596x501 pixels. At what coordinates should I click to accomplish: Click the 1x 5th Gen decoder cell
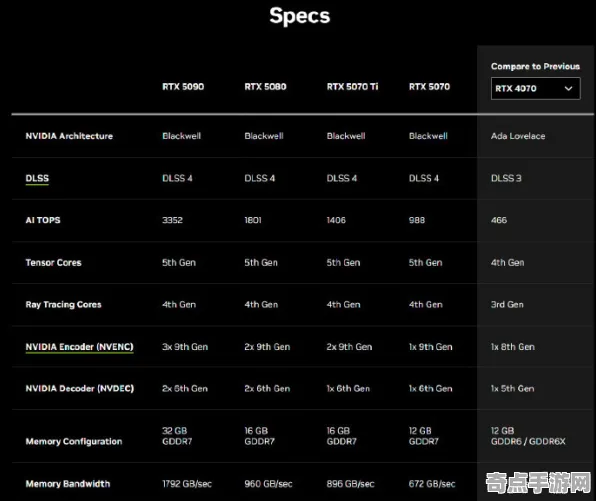pos(512,388)
